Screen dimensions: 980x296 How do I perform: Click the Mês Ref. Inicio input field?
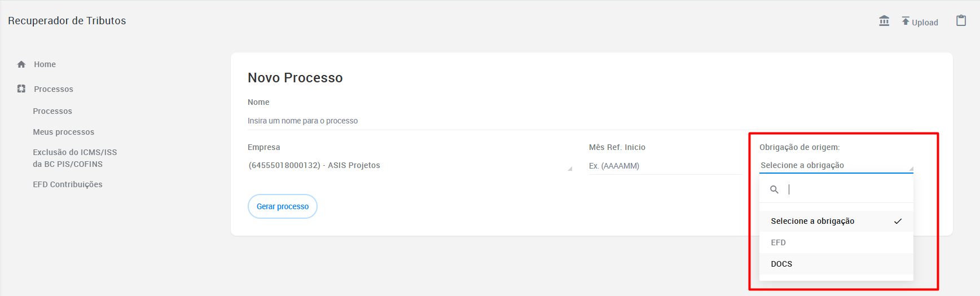tap(665, 166)
